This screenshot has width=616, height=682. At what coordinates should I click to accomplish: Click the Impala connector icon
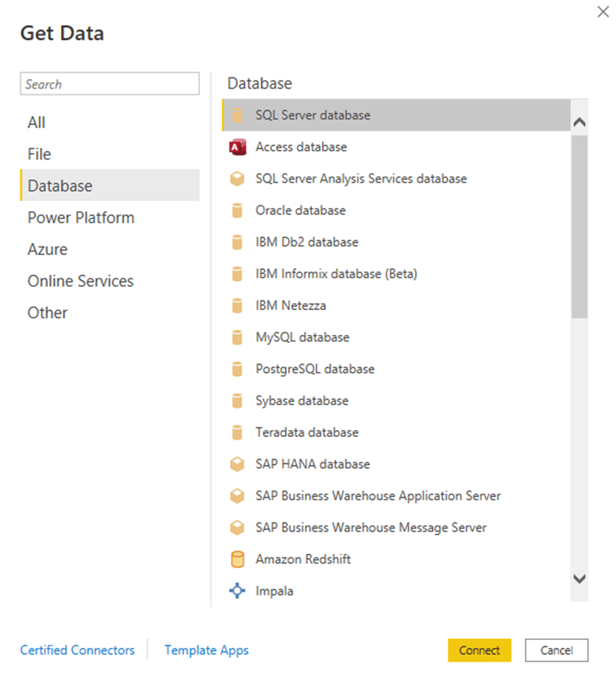click(x=237, y=591)
